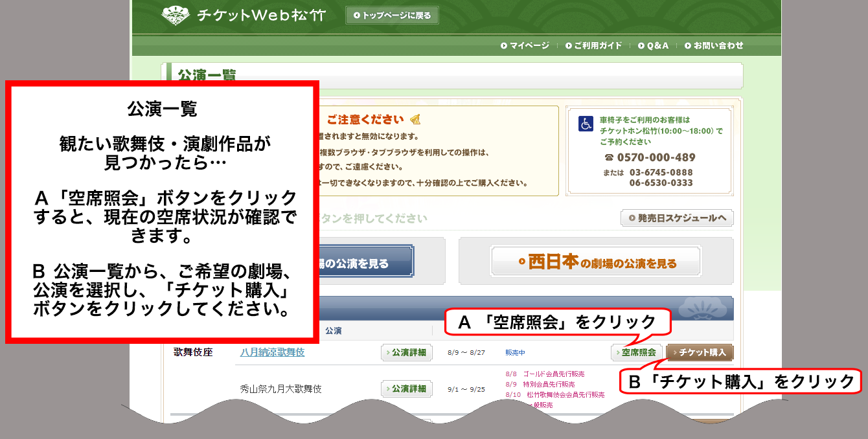Click the phone number 06-6530-0333
868x439 pixels.
[x=661, y=183]
